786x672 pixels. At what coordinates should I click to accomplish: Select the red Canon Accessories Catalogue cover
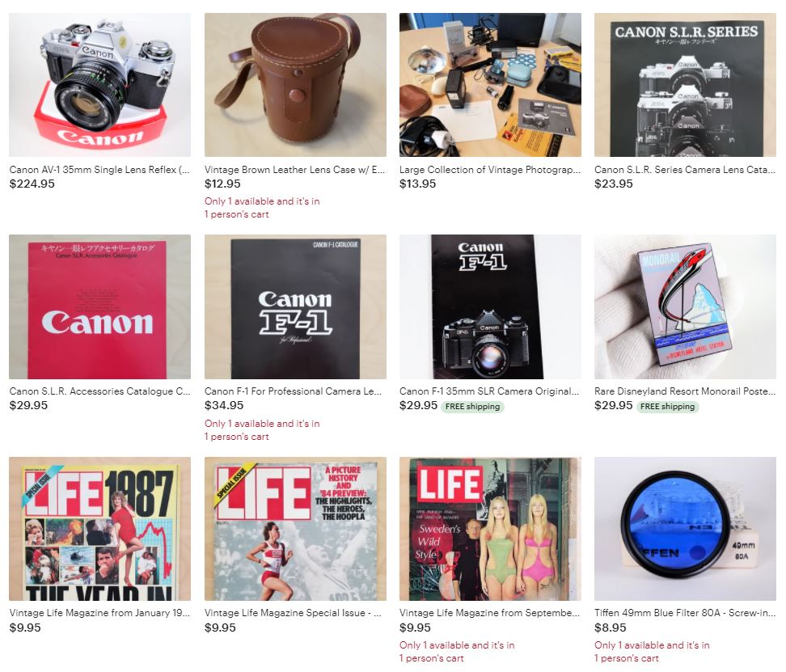click(x=99, y=306)
